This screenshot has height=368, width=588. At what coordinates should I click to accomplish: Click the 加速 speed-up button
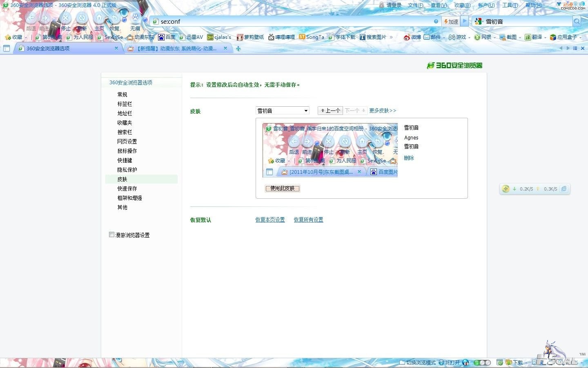click(451, 22)
